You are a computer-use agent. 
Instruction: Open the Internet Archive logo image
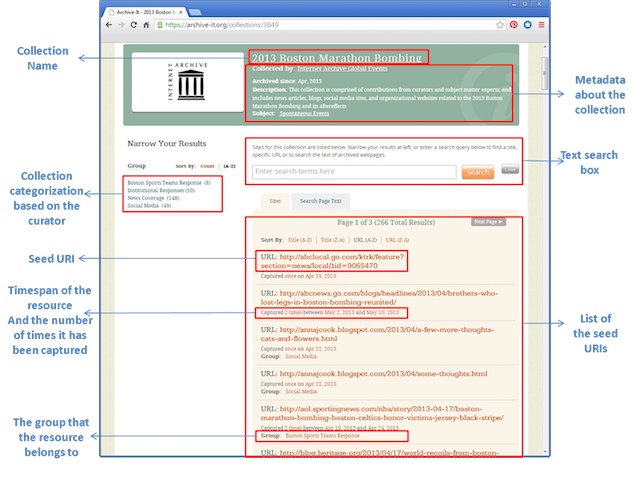coord(188,82)
